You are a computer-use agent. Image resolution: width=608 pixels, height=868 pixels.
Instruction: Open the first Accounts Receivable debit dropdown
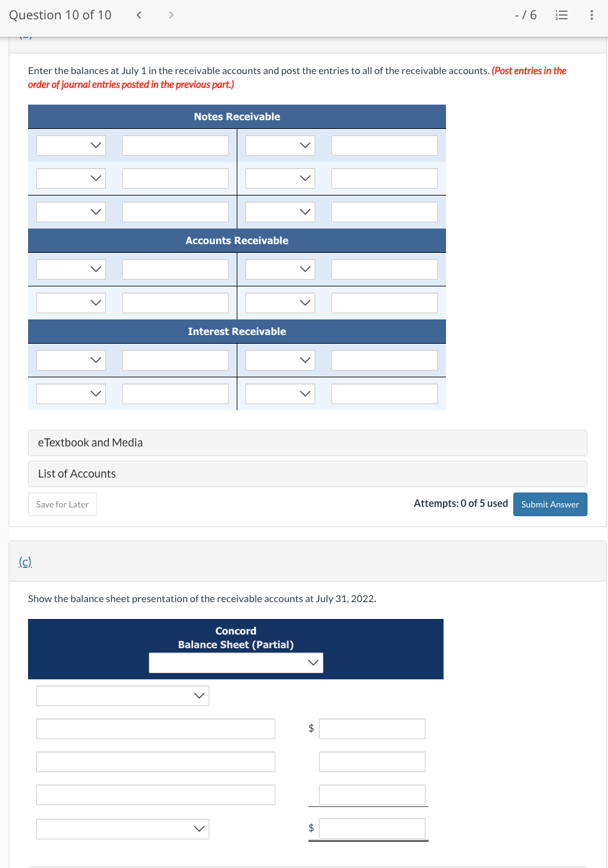click(70, 268)
